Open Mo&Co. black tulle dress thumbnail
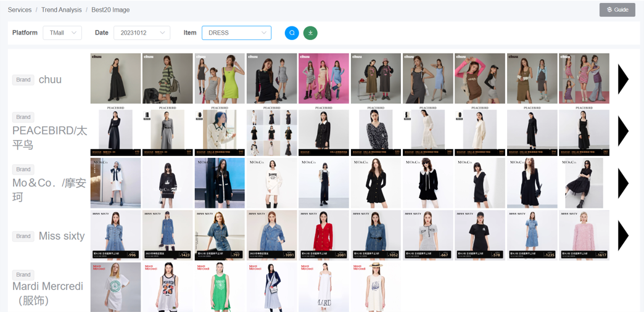The width and height of the screenshot is (644, 312). tap(584, 183)
